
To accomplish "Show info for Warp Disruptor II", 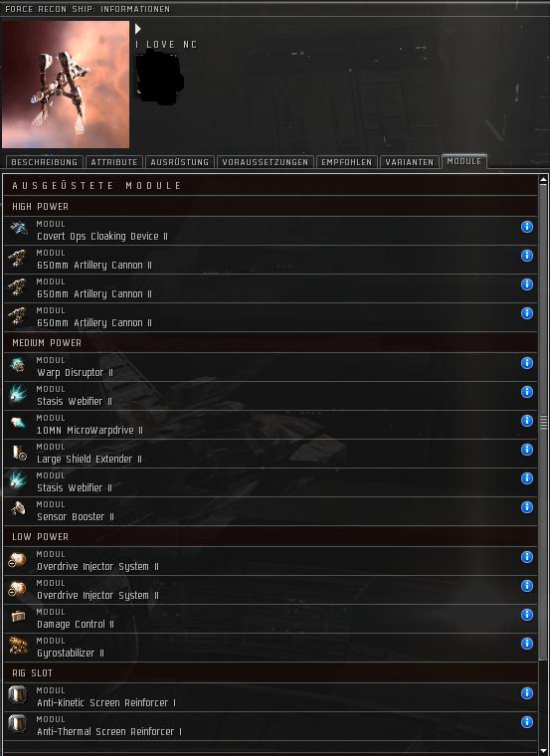I will (527, 363).
